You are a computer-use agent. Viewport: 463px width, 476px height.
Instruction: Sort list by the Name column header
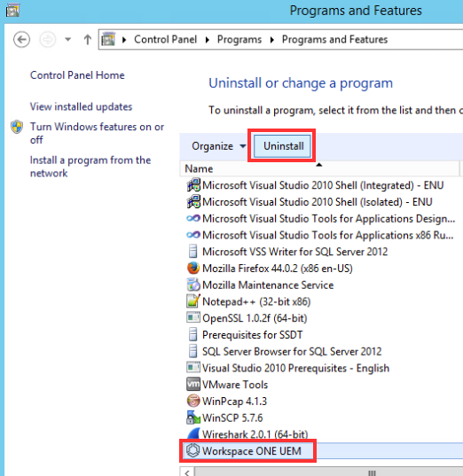click(319, 168)
